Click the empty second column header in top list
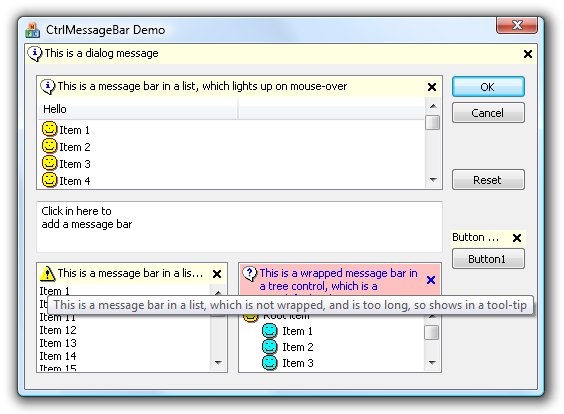 (331, 109)
